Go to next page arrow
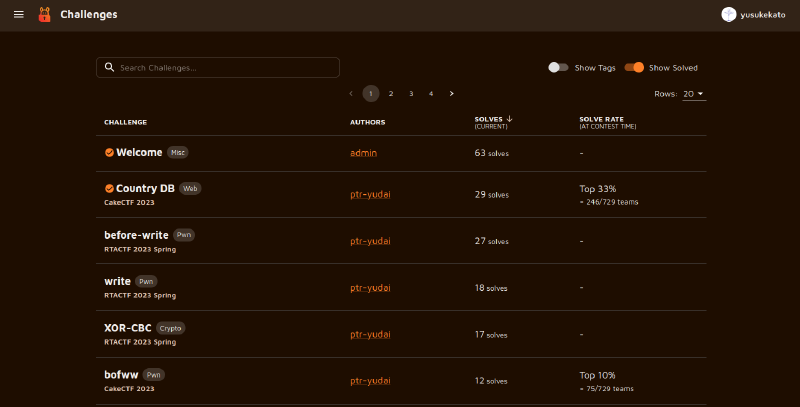 452,94
